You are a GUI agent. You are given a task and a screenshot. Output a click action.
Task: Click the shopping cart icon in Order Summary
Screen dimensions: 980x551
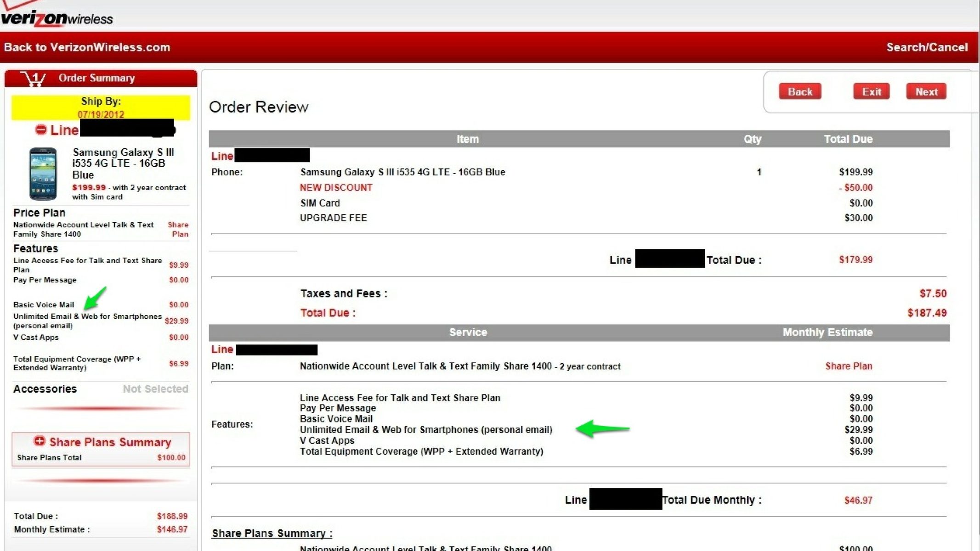[33, 79]
